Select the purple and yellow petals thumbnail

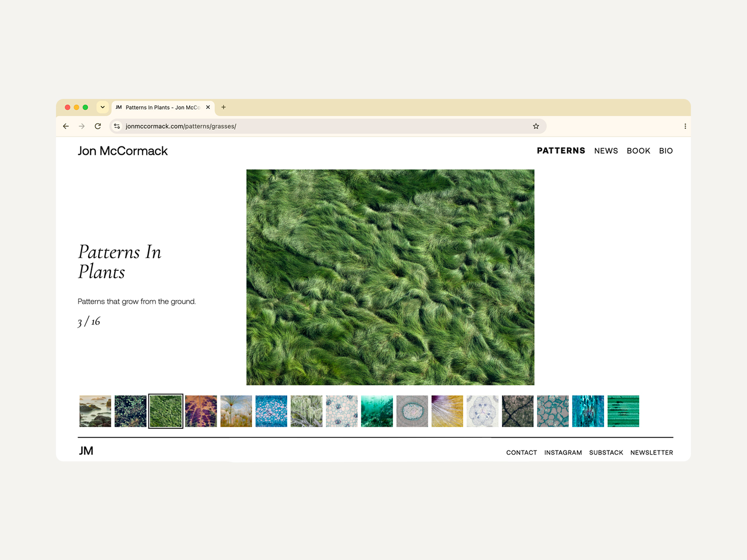point(447,411)
